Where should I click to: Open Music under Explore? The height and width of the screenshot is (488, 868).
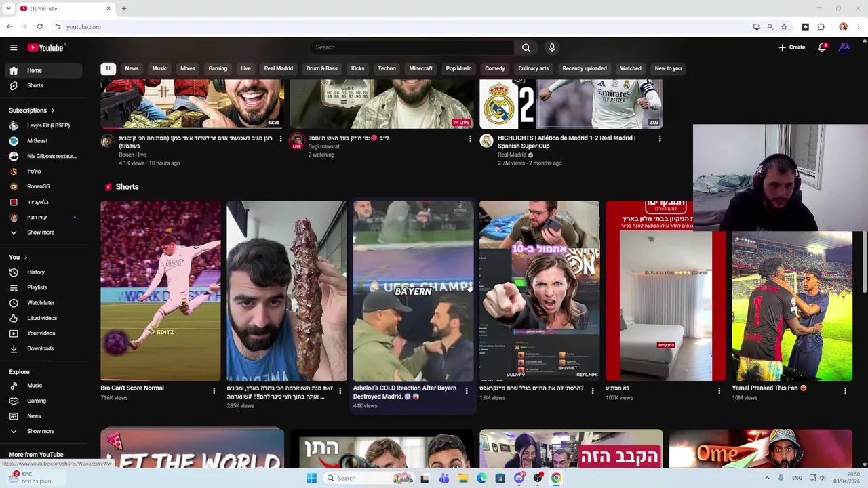pyautogui.click(x=42, y=386)
